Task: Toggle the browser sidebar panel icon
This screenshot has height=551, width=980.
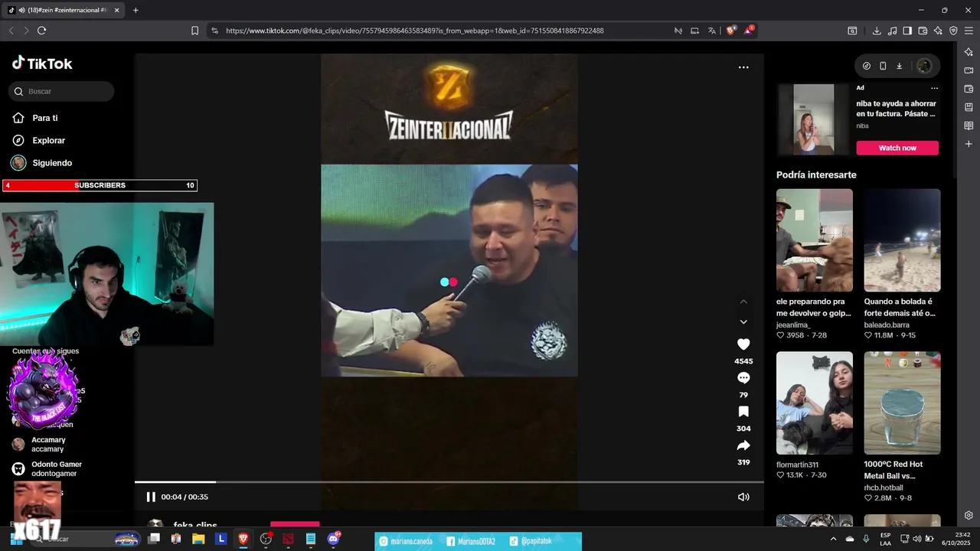Action: tap(907, 31)
